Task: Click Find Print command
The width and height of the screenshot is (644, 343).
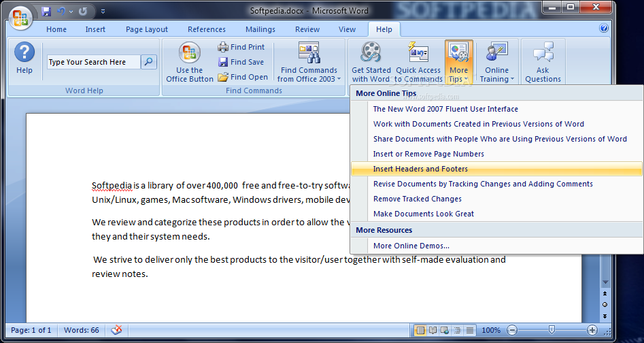Action: coord(241,47)
